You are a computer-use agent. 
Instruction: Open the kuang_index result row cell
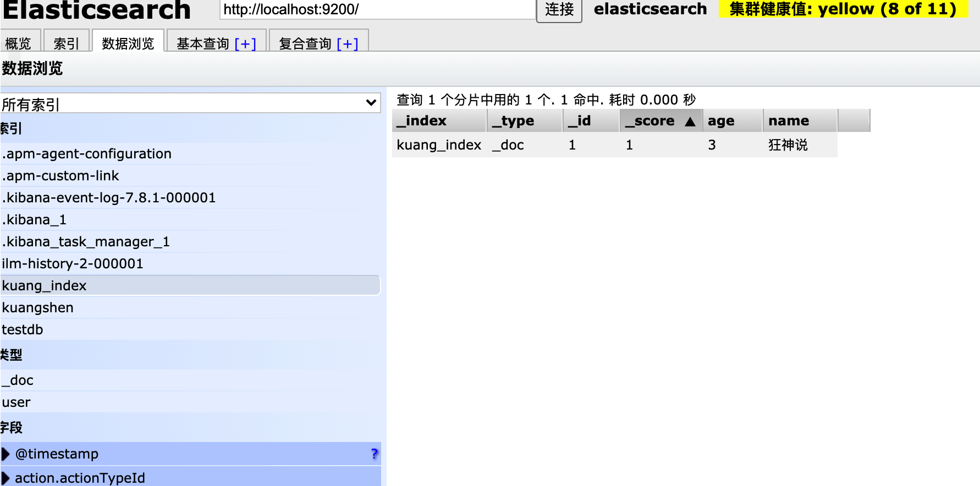pos(439,145)
